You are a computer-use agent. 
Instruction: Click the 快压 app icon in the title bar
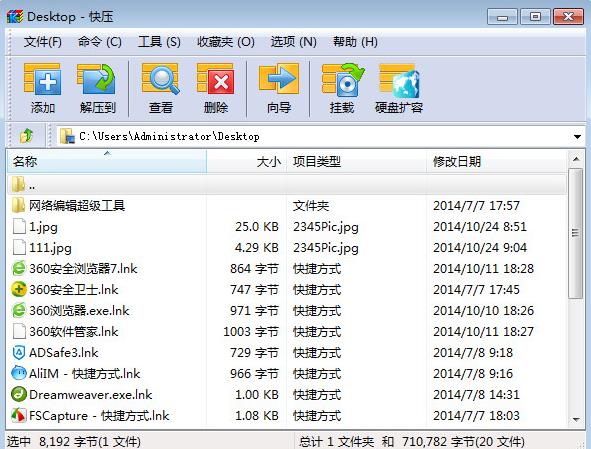point(15,17)
